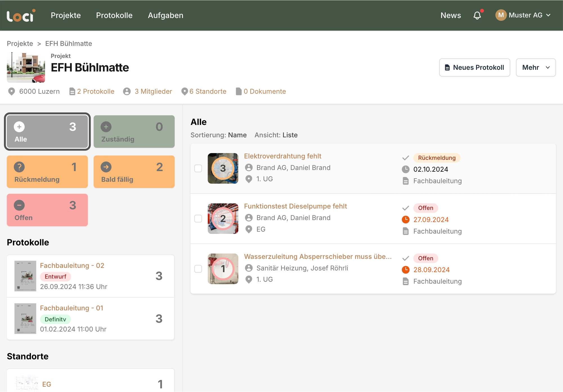Click the 6 Standorte pin icon

(x=185, y=91)
